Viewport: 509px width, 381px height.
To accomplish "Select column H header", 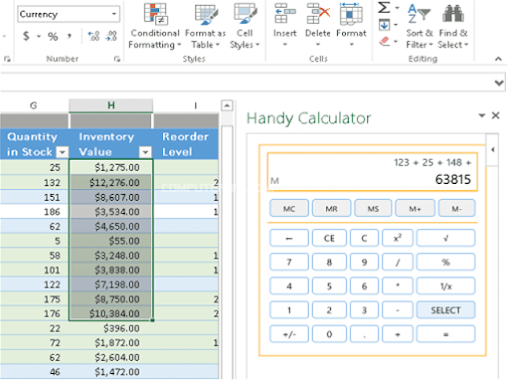I will tap(111, 105).
